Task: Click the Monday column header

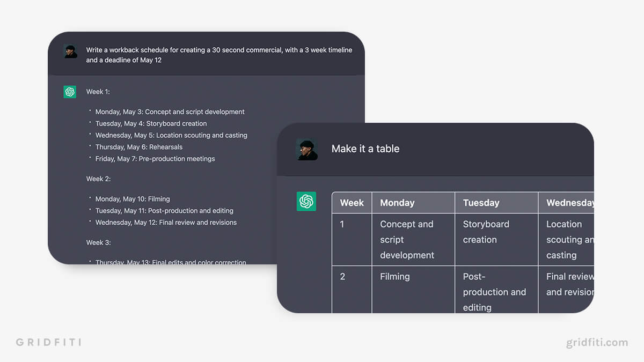Action: click(413, 203)
